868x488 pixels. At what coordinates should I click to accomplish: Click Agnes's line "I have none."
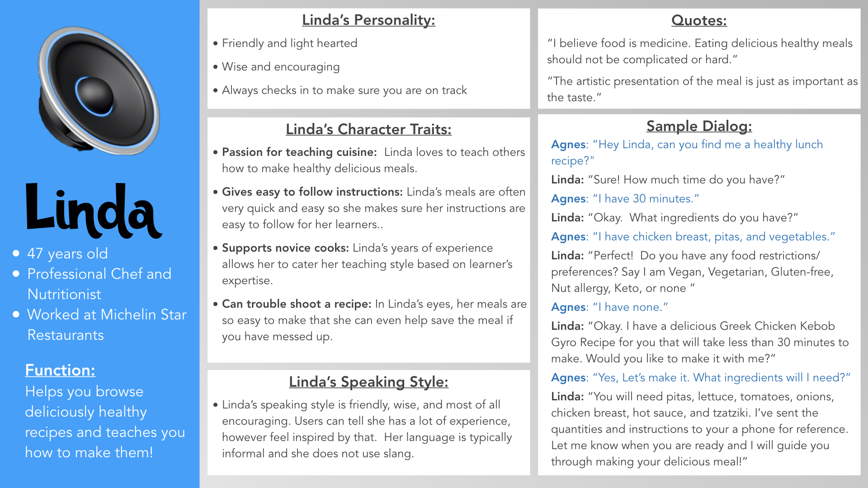pos(630,307)
